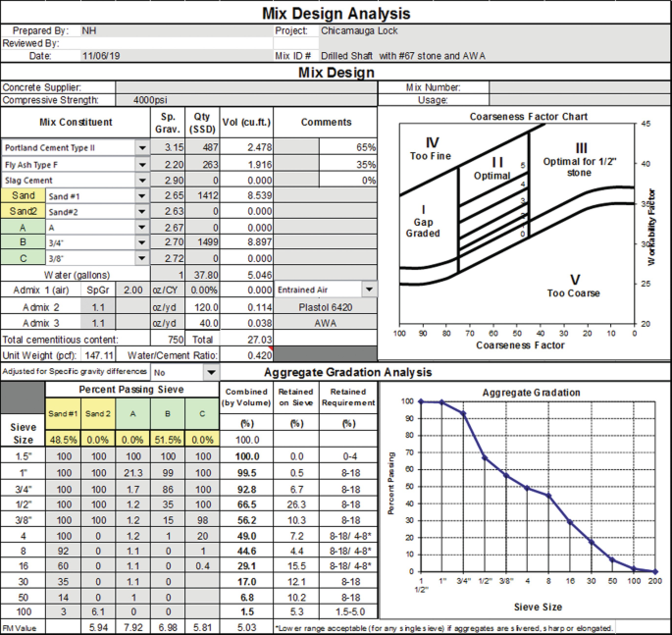672x635 pixels.
Task: Select the combined FM value '5.03'
Action: click(246, 628)
